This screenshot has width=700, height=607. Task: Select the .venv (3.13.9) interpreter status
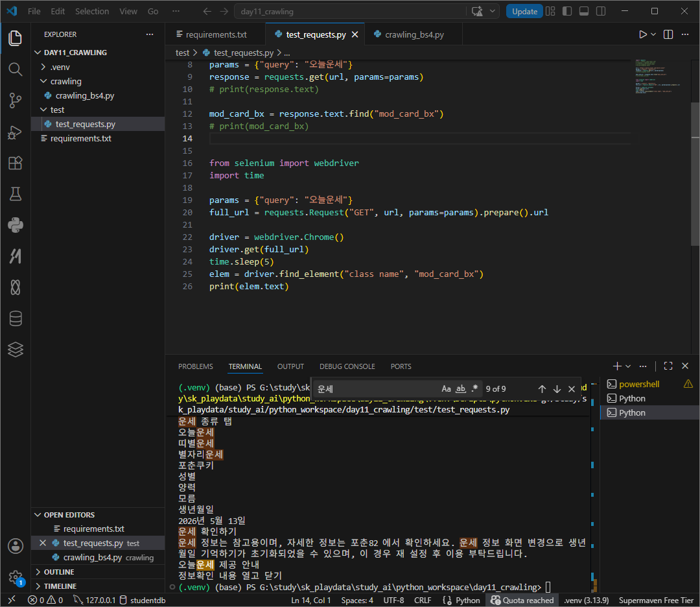[586, 601]
